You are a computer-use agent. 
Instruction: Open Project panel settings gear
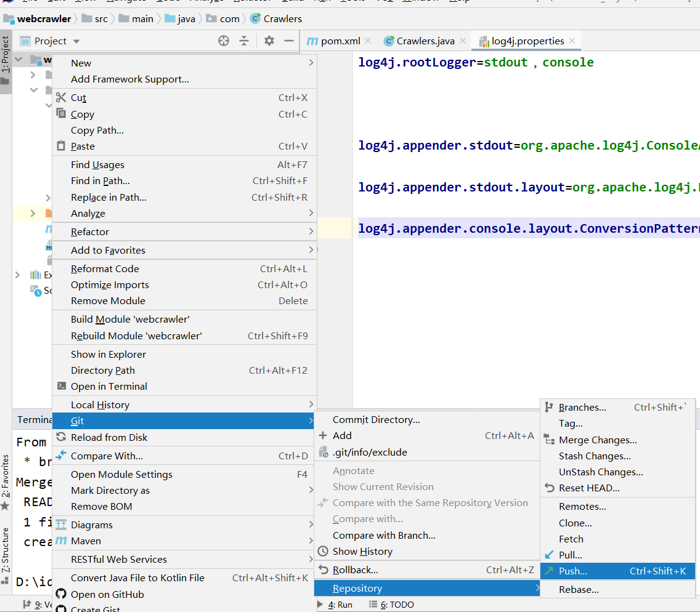point(269,41)
